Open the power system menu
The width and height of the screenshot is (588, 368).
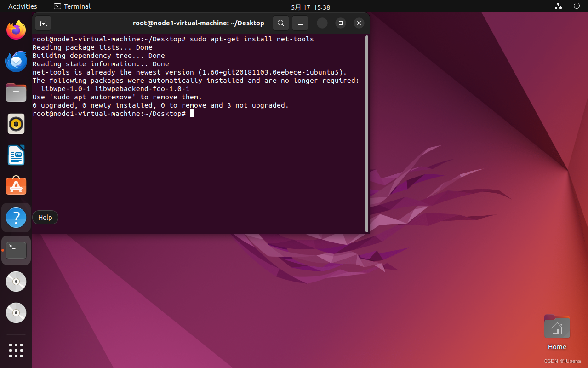click(x=577, y=6)
